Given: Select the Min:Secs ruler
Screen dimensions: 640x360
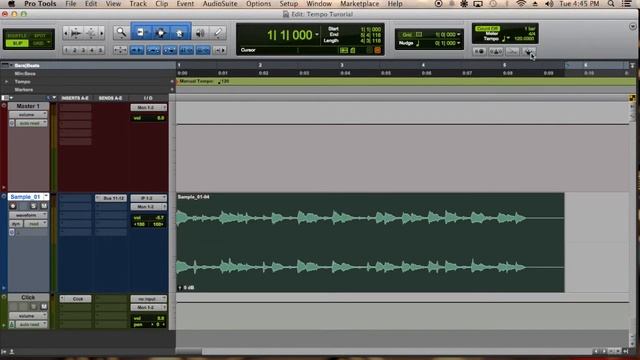Looking at the screenshot, I should [x=25, y=73].
